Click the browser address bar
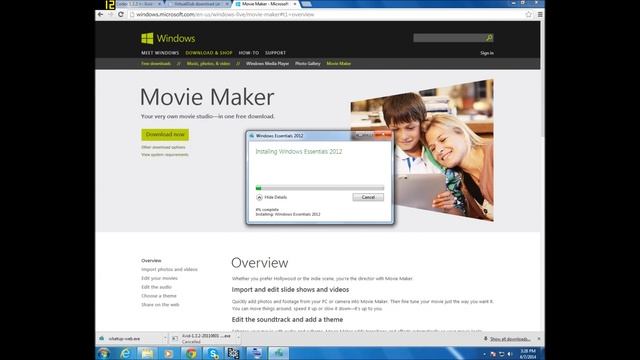 pos(327,14)
